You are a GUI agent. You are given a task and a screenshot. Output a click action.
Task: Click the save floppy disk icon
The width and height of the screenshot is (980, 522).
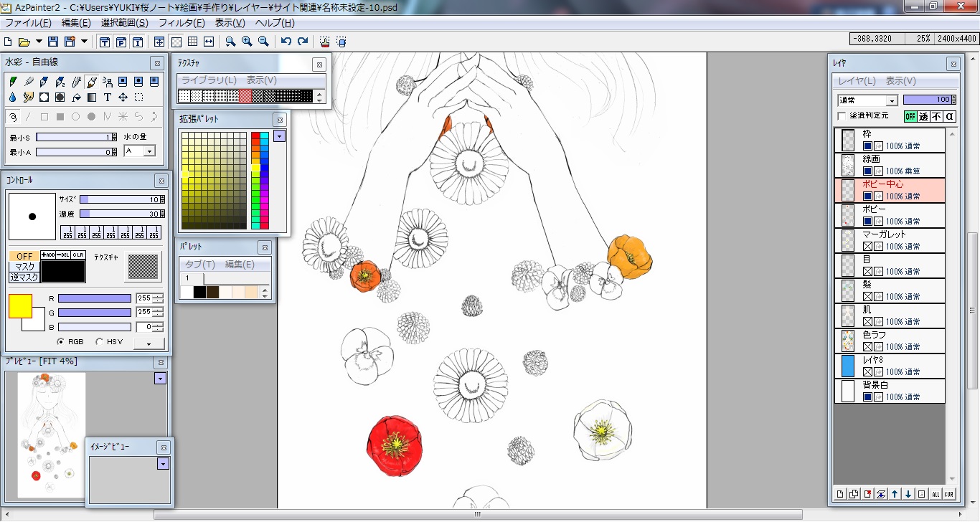pos(54,42)
